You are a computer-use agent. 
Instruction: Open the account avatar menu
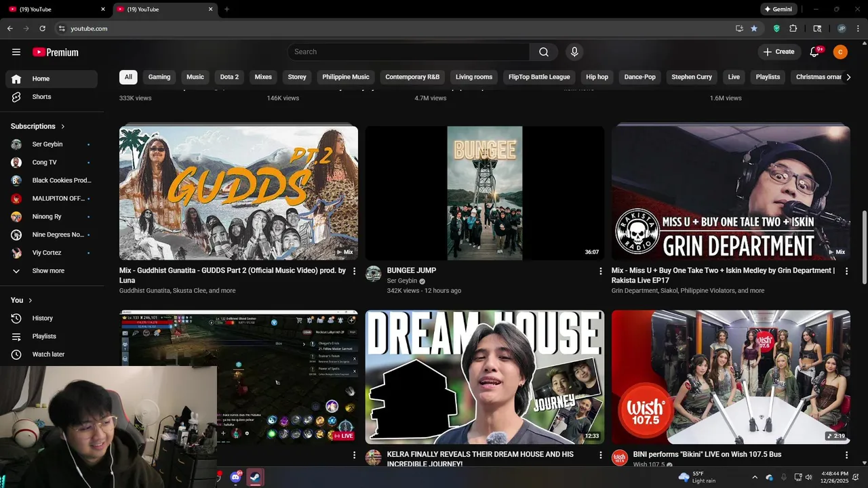pyautogui.click(x=840, y=52)
